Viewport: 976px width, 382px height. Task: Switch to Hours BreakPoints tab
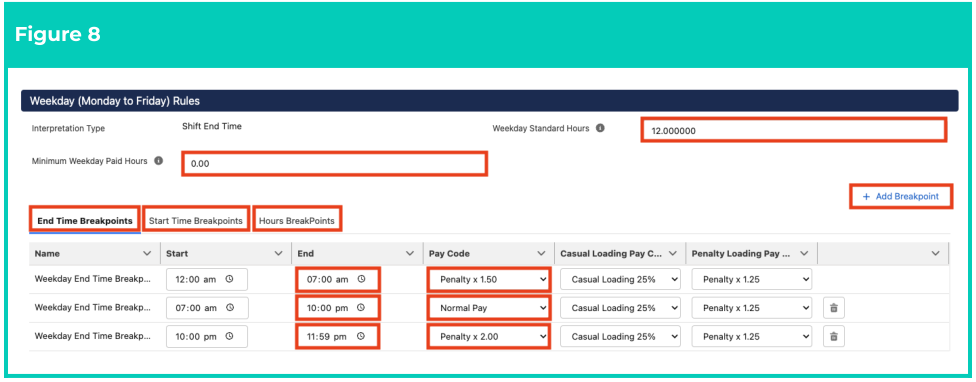click(x=297, y=220)
